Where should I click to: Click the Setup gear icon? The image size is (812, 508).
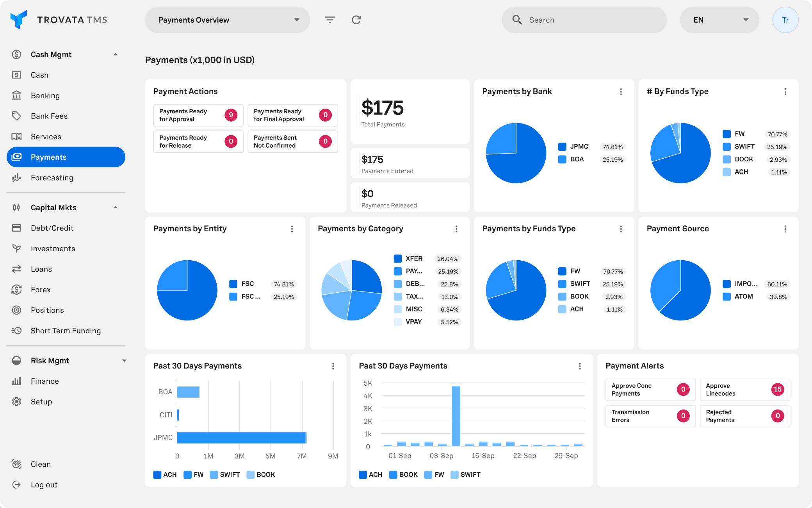tap(16, 402)
